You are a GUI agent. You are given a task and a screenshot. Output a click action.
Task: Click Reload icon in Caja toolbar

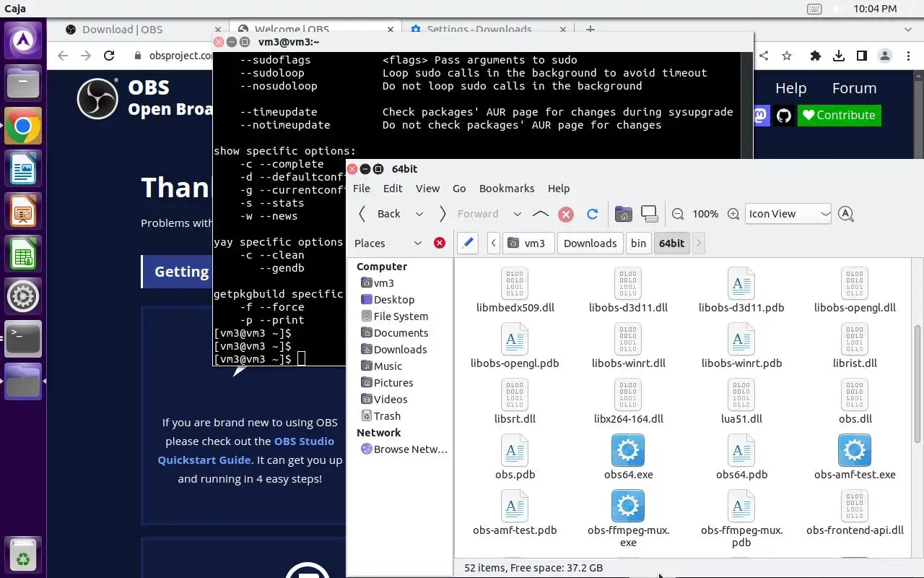[593, 214]
